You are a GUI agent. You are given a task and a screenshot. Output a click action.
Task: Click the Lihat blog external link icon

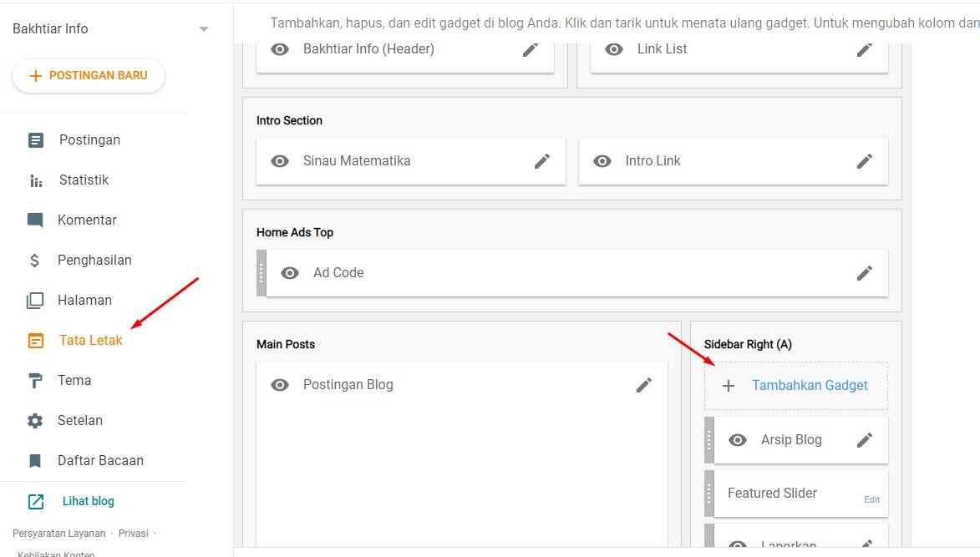point(36,502)
